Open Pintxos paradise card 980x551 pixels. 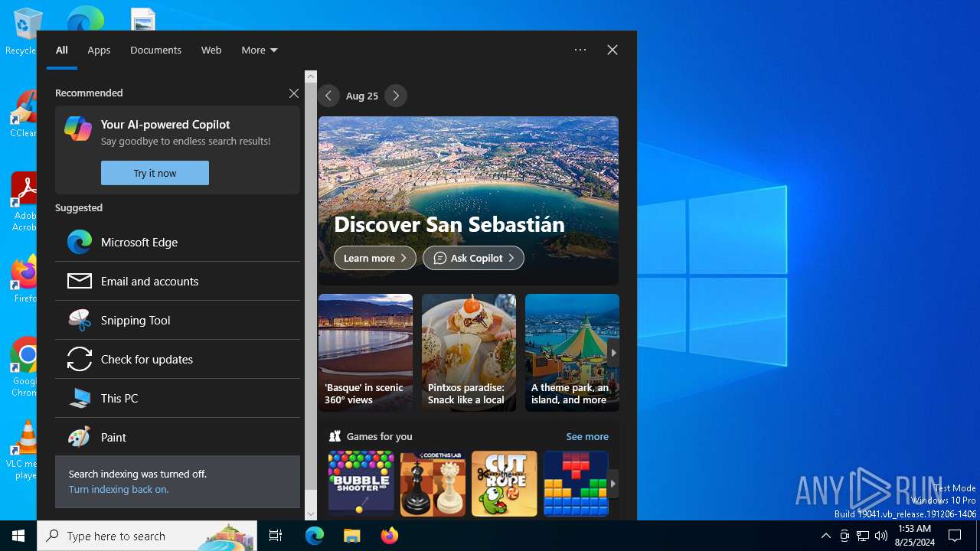(x=469, y=353)
